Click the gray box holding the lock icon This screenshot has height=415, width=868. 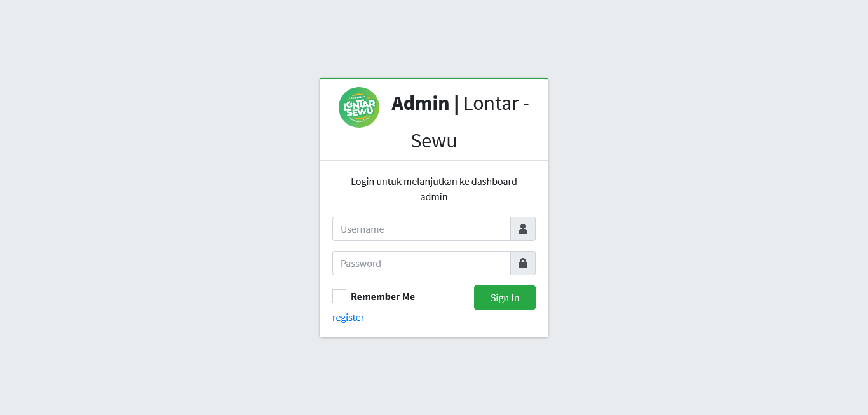[x=523, y=263]
